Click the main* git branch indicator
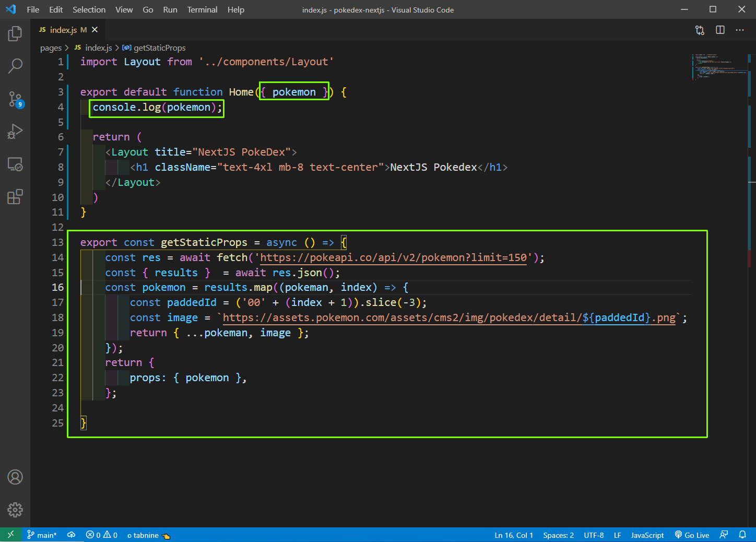756x542 pixels. pos(42,535)
